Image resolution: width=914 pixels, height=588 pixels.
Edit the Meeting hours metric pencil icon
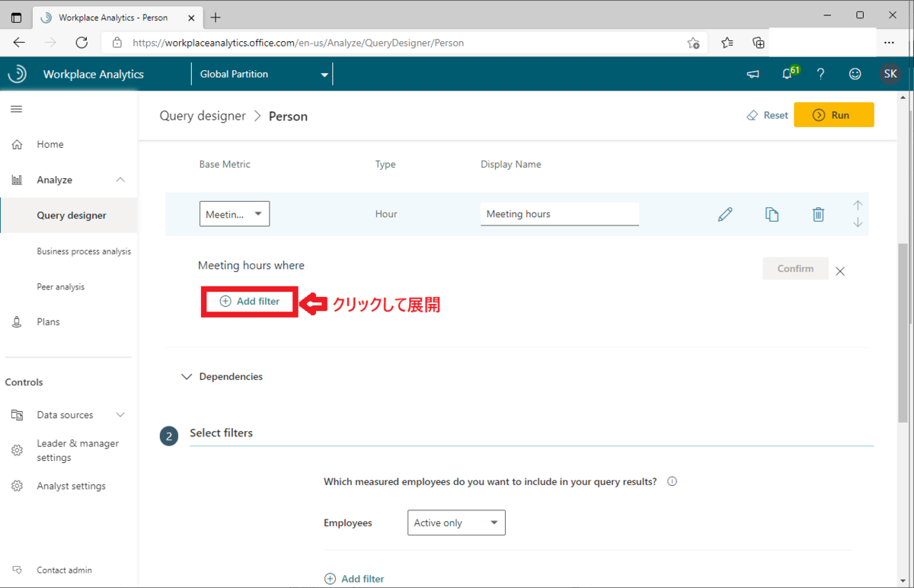[x=725, y=215]
